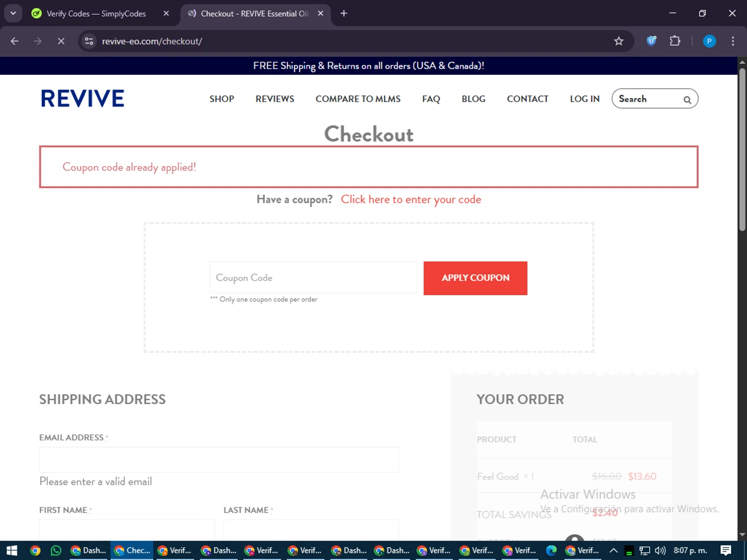Close the Verify Codes — SimplyCodes tab

point(166,13)
